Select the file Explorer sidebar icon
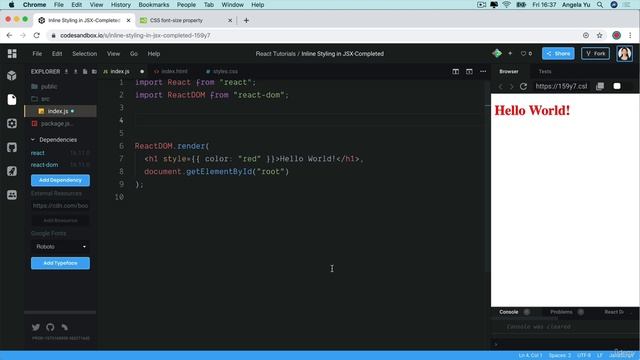640x360 pixels. point(12,99)
